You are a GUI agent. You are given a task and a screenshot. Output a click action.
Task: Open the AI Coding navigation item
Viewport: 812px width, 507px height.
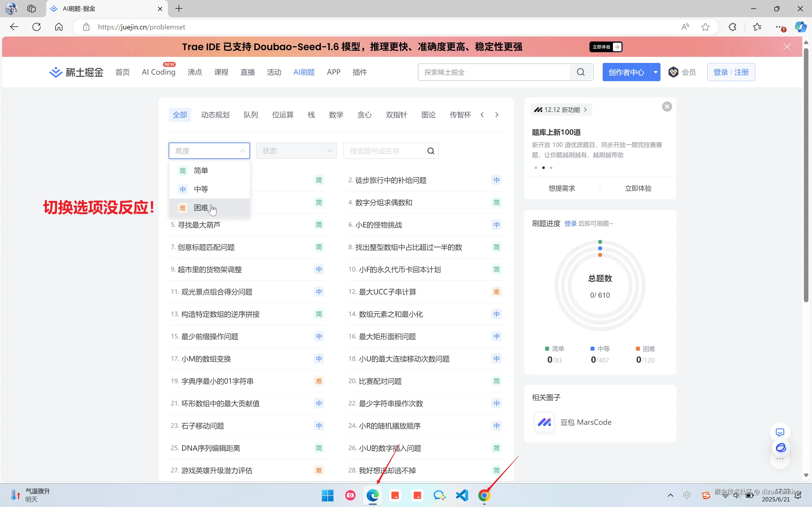[x=158, y=72]
